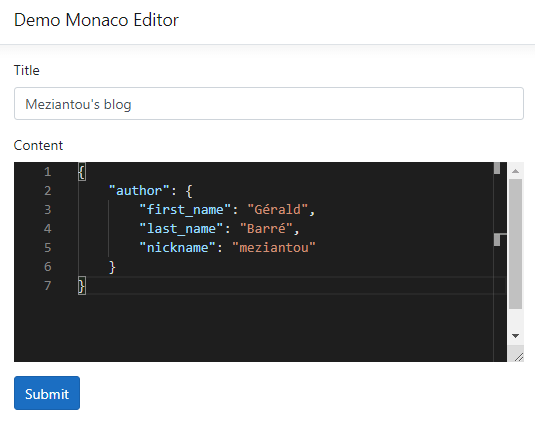The height and width of the screenshot is (427, 535).
Task: Click the opening brace on line 1
Action: pyautogui.click(x=82, y=172)
